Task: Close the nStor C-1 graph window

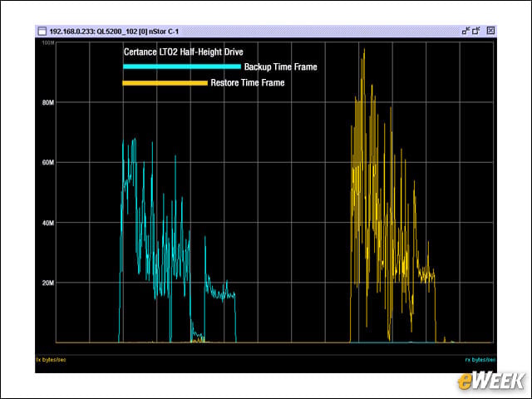Action: point(490,31)
